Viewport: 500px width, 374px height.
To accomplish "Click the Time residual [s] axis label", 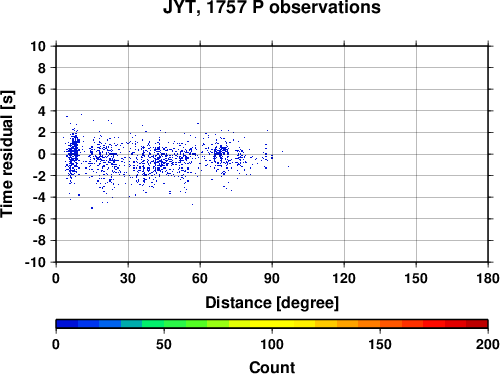I will [7, 154].
